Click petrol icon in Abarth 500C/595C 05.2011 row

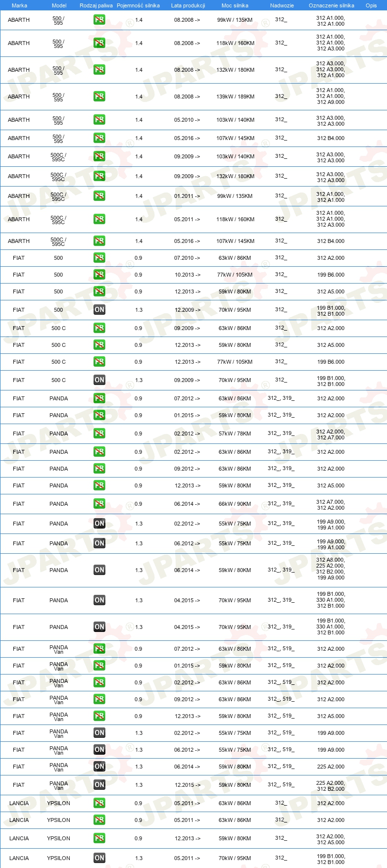click(x=99, y=219)
